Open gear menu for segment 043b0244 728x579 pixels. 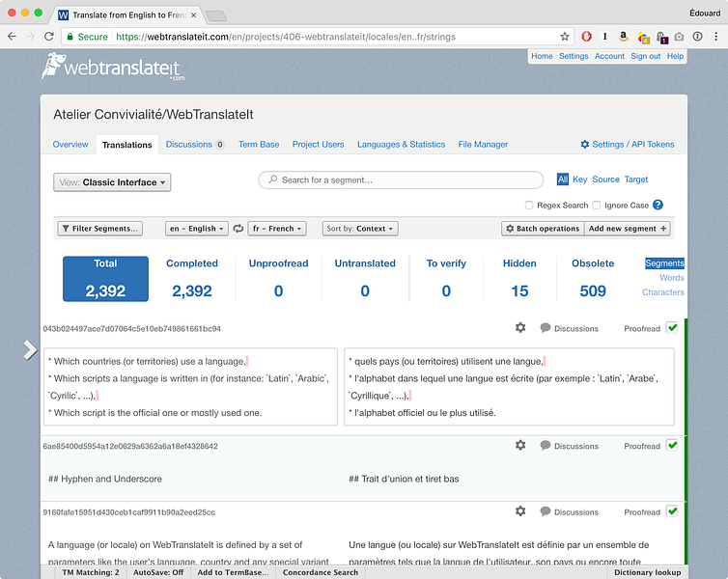pyautogui.click(x=520, y=327)
